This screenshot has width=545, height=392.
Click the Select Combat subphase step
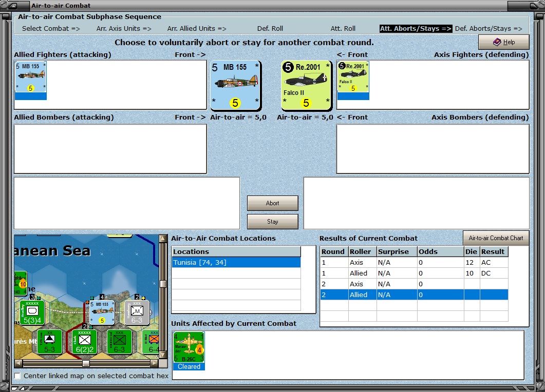coord(51,28)
